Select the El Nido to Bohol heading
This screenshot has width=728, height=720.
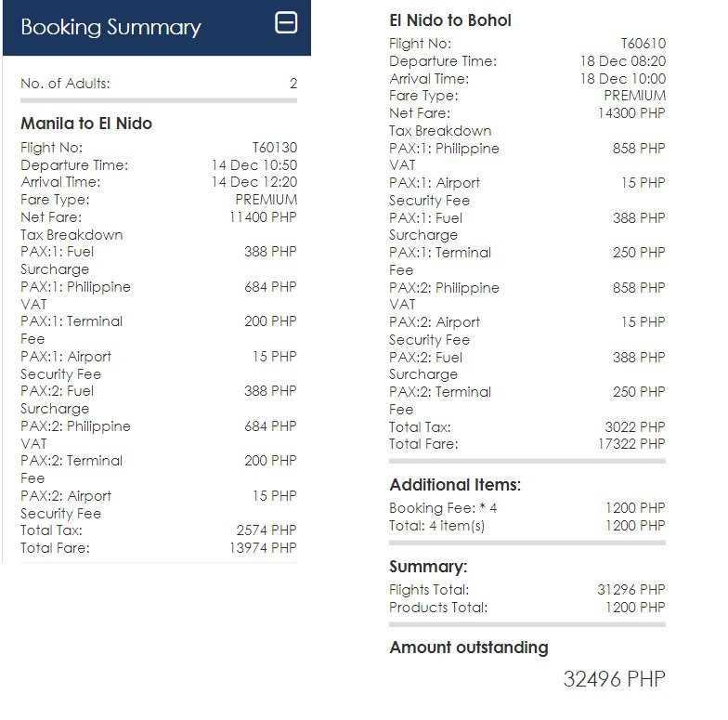450,20
